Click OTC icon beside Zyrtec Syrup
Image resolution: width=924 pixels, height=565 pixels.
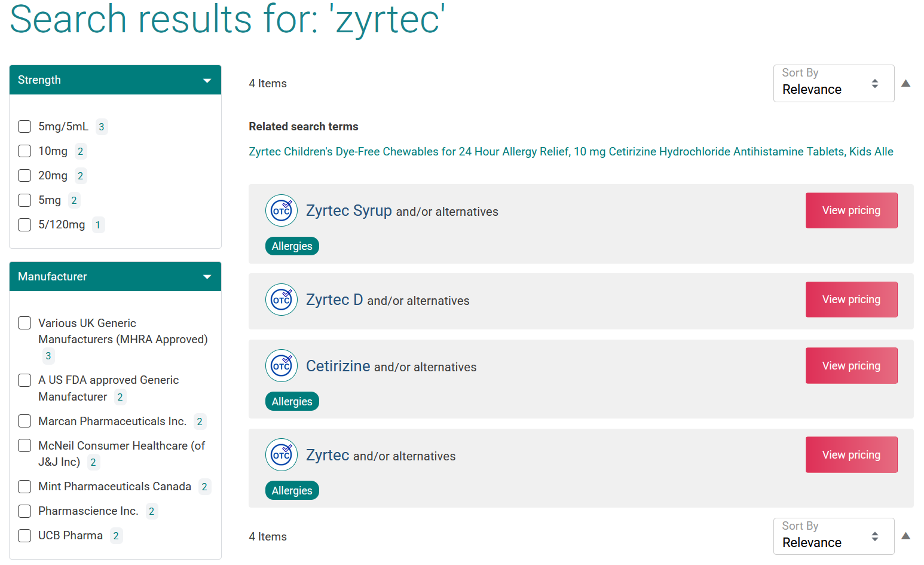pos(282,210)
